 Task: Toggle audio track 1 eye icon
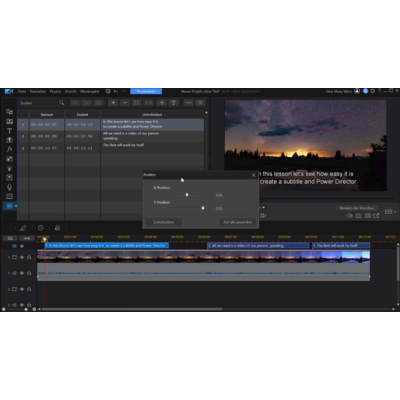pos(22,273)
